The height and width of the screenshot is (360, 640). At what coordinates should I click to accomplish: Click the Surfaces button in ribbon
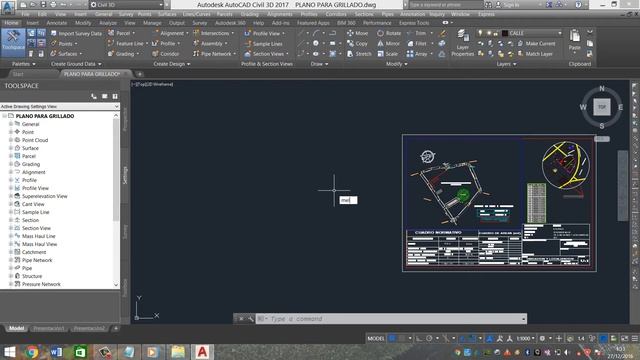[67, 53]
